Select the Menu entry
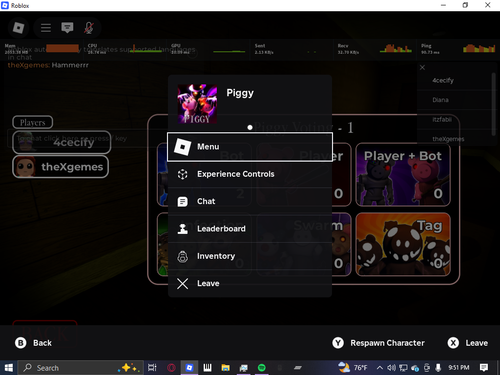The width and height of the screenshot is (500, 375). [250, 147]
